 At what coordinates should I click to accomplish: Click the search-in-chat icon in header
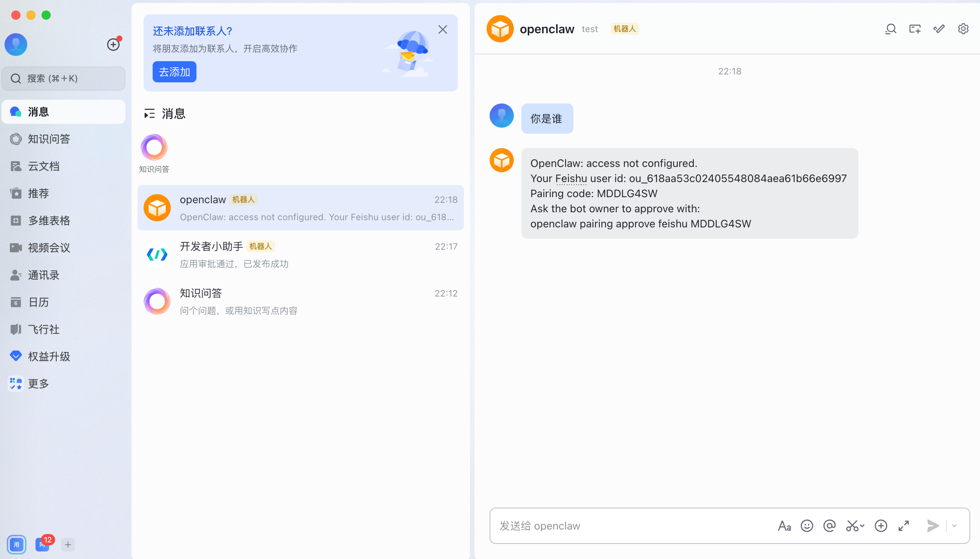point(890,29)
